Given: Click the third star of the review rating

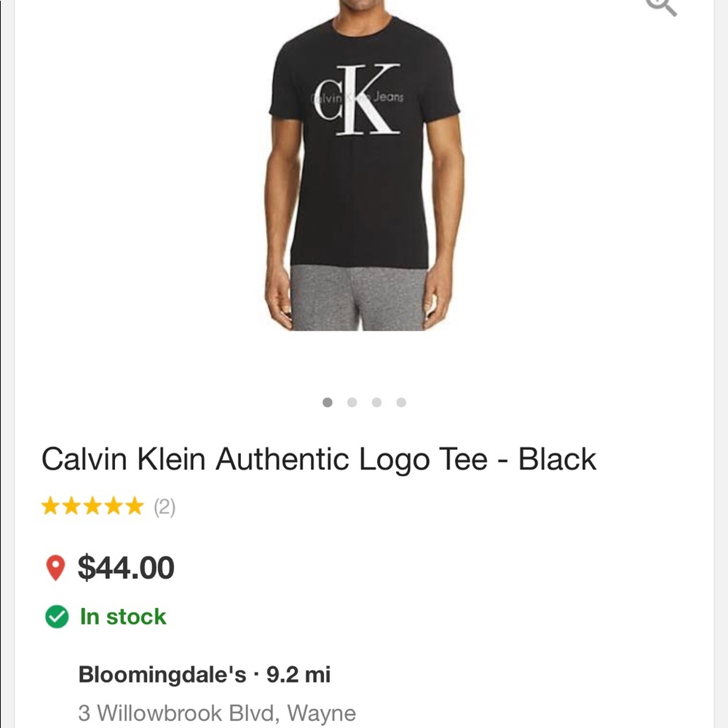Looking at the screenshot, I should [x=93, y=505].
